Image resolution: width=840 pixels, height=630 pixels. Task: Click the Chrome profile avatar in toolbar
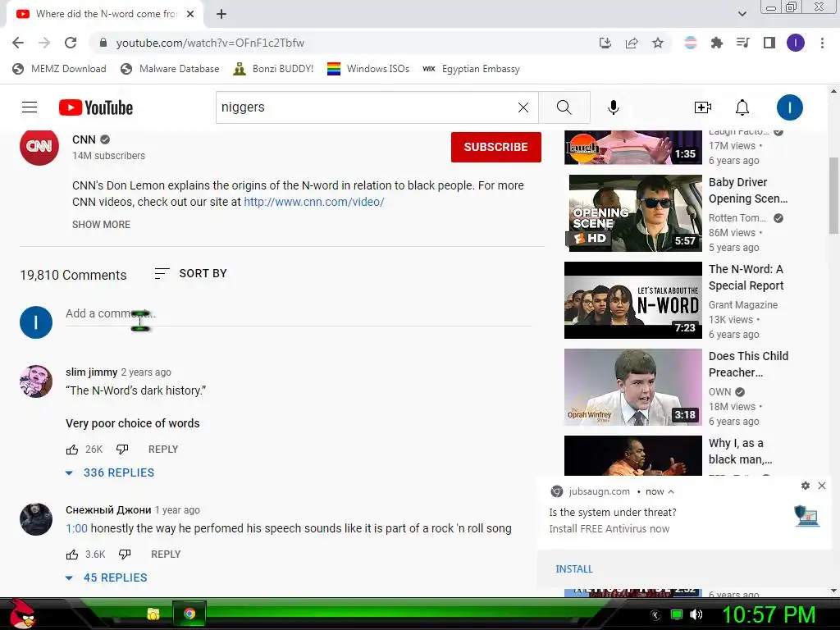click(796, 43)
